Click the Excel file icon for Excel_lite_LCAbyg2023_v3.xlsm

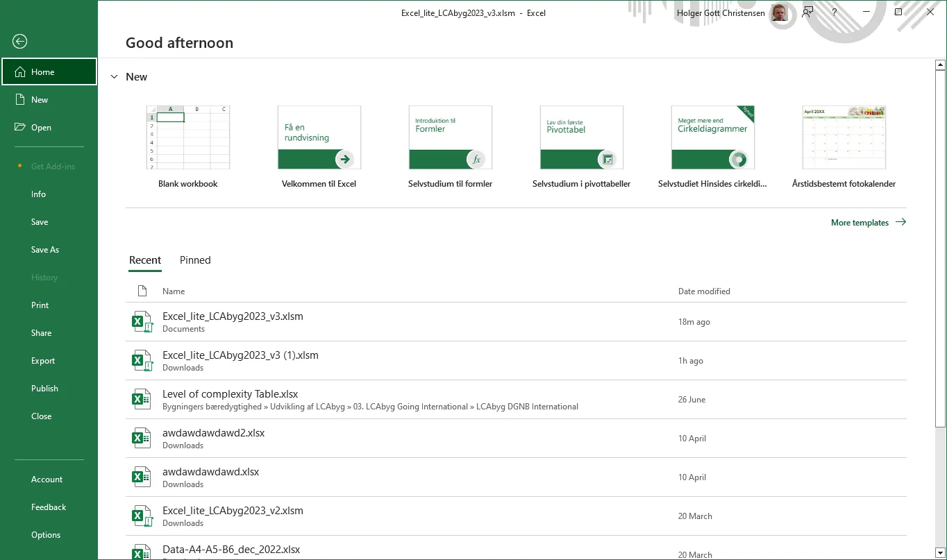[142, 322]
